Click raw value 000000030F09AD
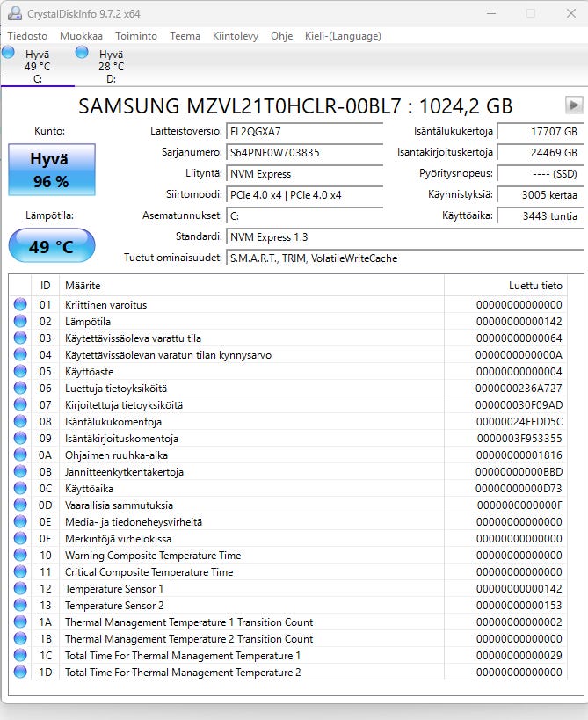 click(x=519, y=404)
